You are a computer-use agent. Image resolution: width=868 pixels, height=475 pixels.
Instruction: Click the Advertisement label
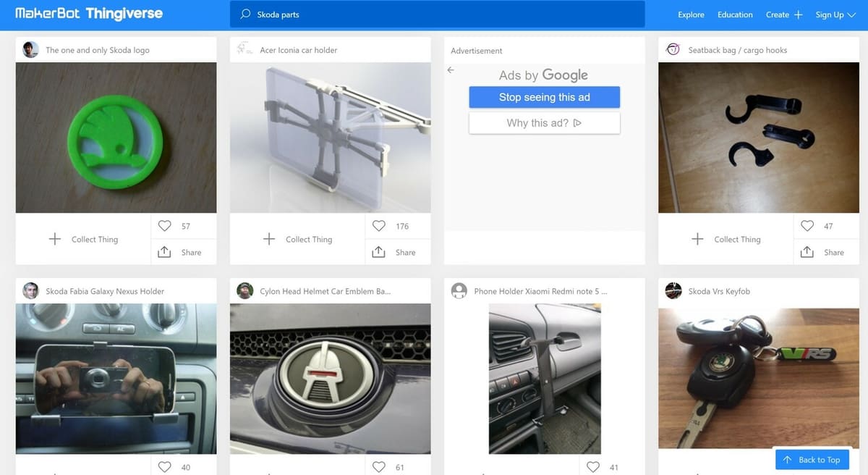click(477, 51)
